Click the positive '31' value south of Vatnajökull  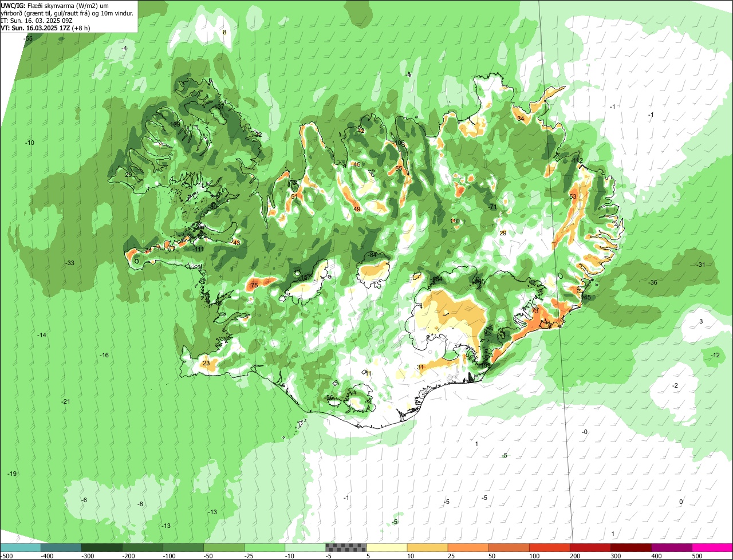[420, 367]
